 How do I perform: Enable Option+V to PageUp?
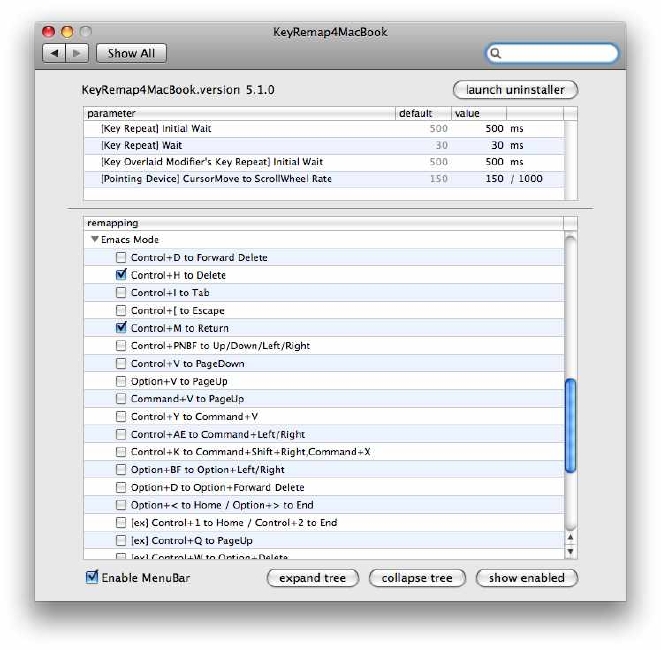click(121, 381)
